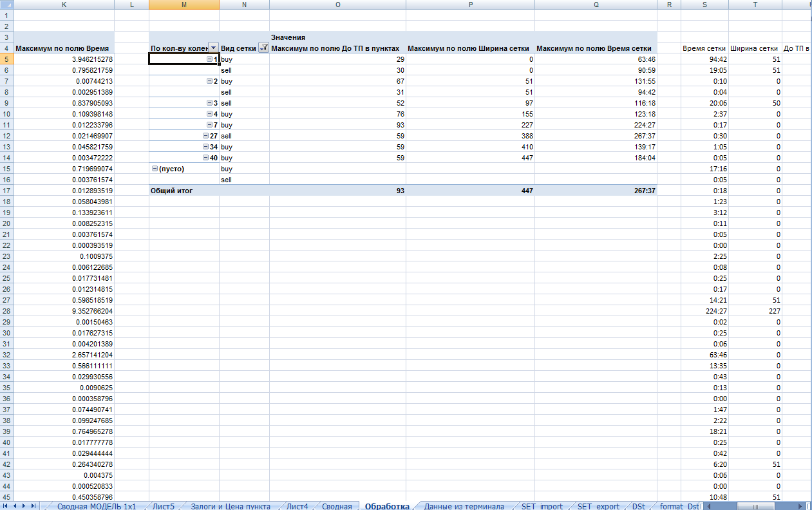Image resolution: width=812 pixels, height=510 pixels.
Task: Open the format Dst sheet tab
Action: 679,506
